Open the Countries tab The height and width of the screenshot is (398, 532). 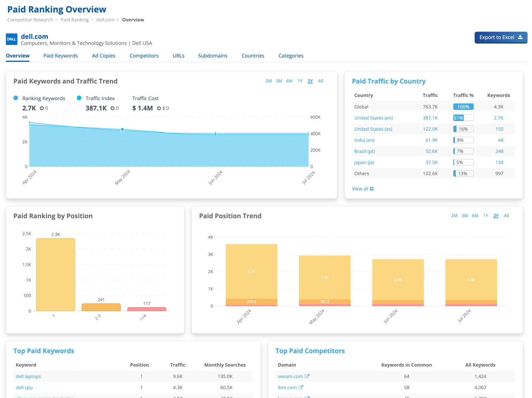[253, 56]
